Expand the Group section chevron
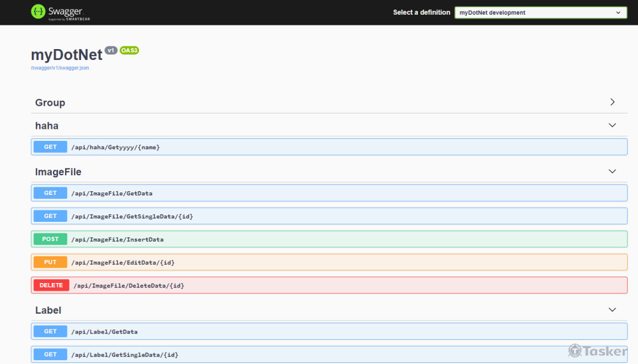 click(612, 102)
